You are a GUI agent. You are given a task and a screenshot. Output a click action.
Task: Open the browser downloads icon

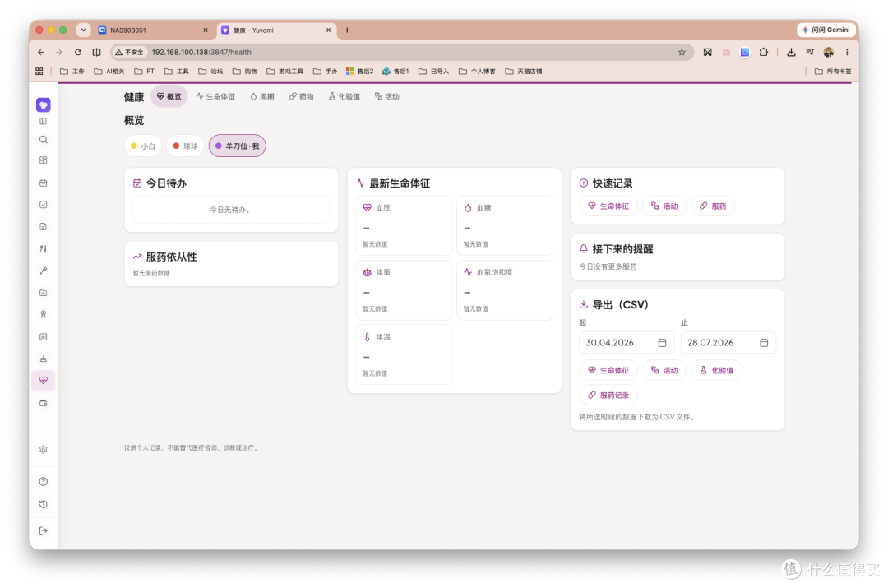(x=791, y=52)
